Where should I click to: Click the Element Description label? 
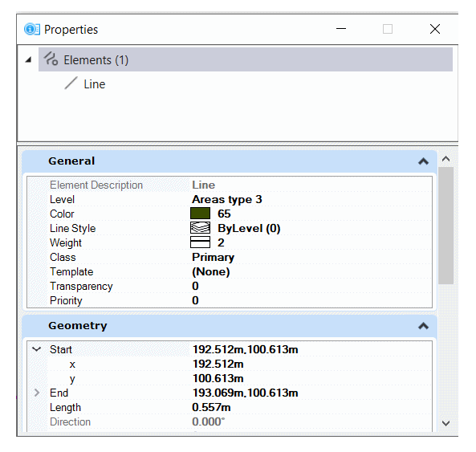[x=96, y=185]
